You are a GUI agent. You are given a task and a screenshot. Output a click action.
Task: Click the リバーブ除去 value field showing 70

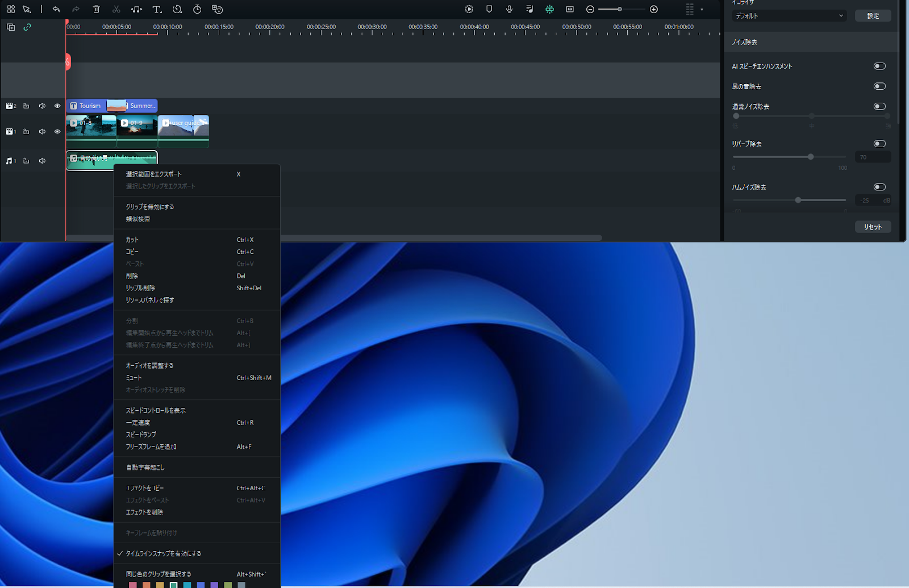pyautogui.click(x=873, y=157)
